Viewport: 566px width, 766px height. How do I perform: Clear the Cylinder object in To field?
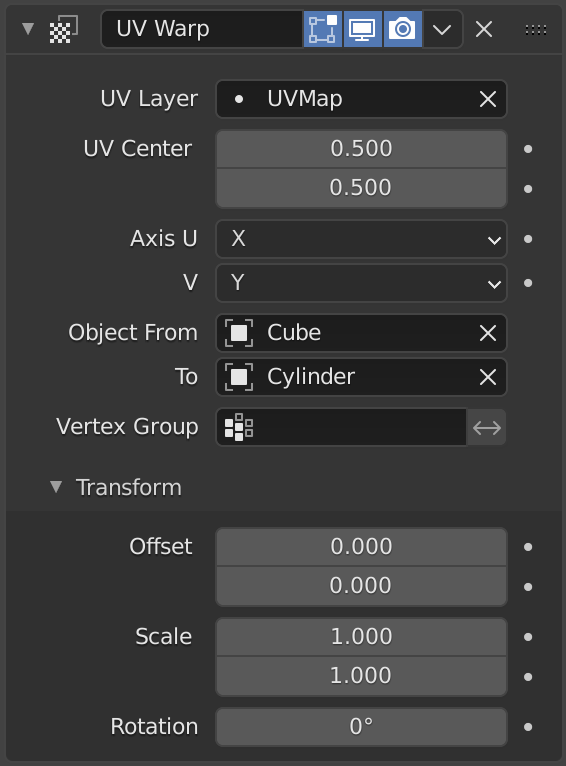coord(488,377)
